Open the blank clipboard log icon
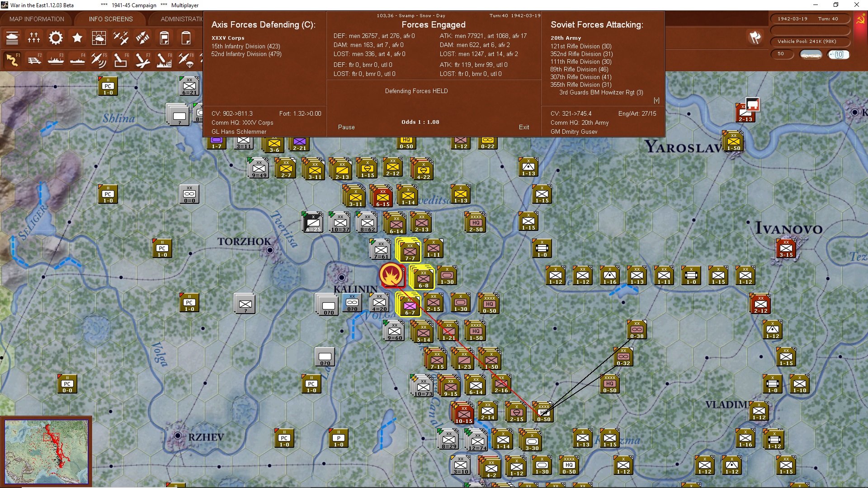Image resolution: width=868 pixels, height=488 pixels. coord(186,38)
